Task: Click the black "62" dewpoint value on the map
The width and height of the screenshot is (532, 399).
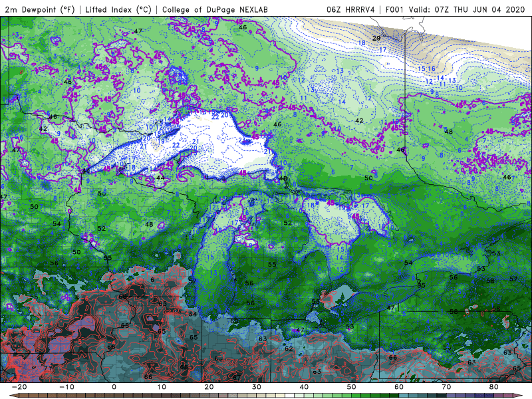Action: click(x=289, y=348)
